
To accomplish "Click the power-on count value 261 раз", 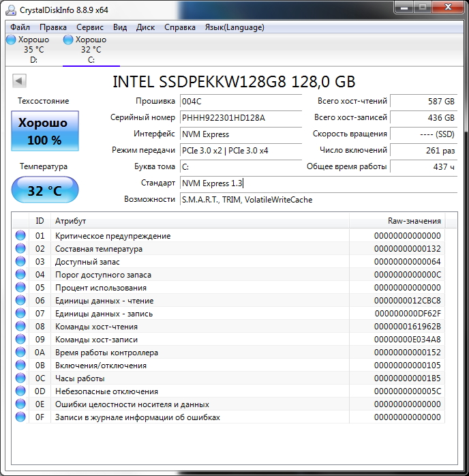I will pyautogui.click(x=423, y=150).
